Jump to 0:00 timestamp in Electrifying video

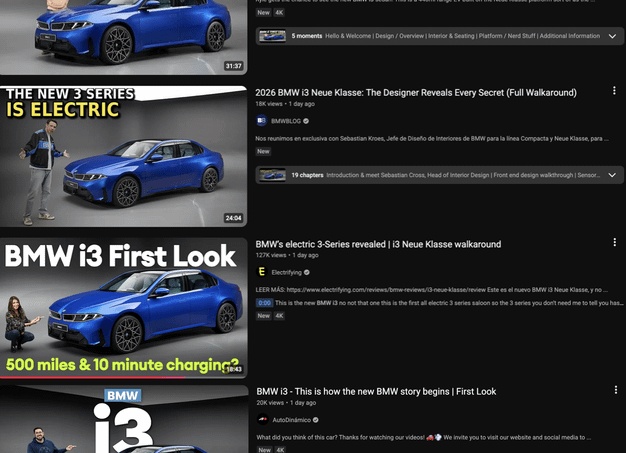(264, 302)
